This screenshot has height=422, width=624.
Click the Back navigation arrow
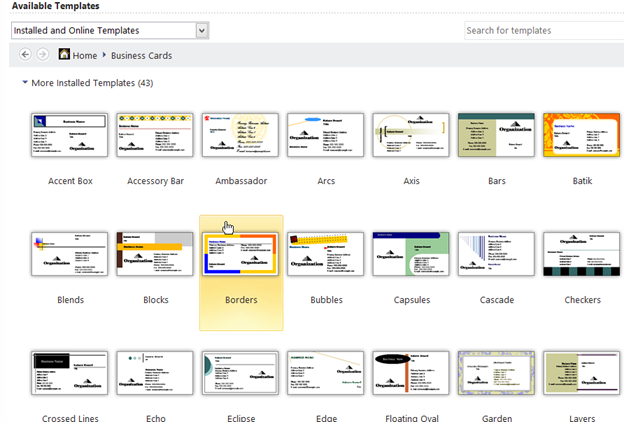[26, 54]
